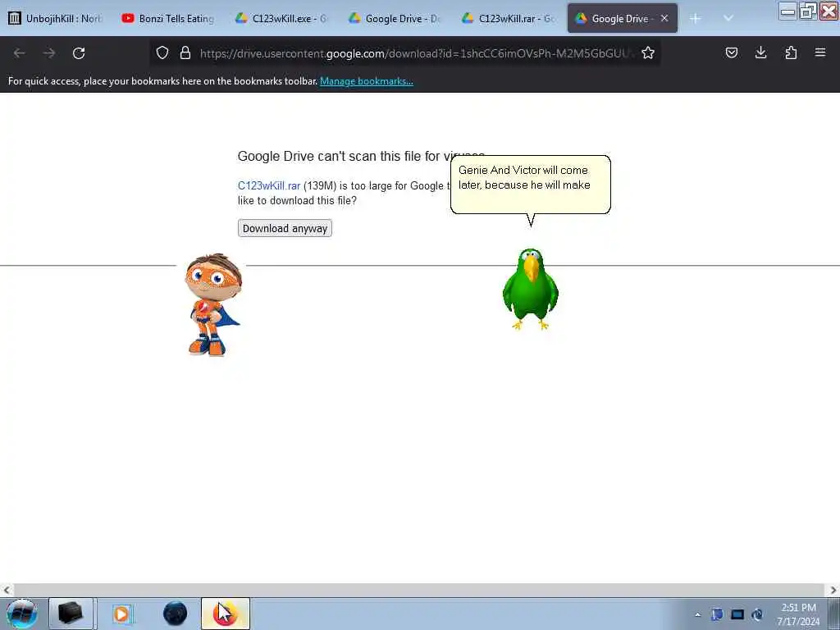
Task: Open Save to Pocket icon
Action: [x=731, y=52]
